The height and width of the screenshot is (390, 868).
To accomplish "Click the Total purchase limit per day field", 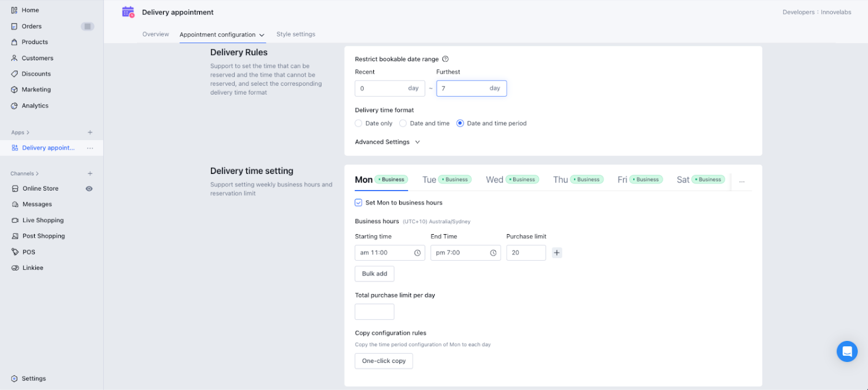I will pos(374,312).
